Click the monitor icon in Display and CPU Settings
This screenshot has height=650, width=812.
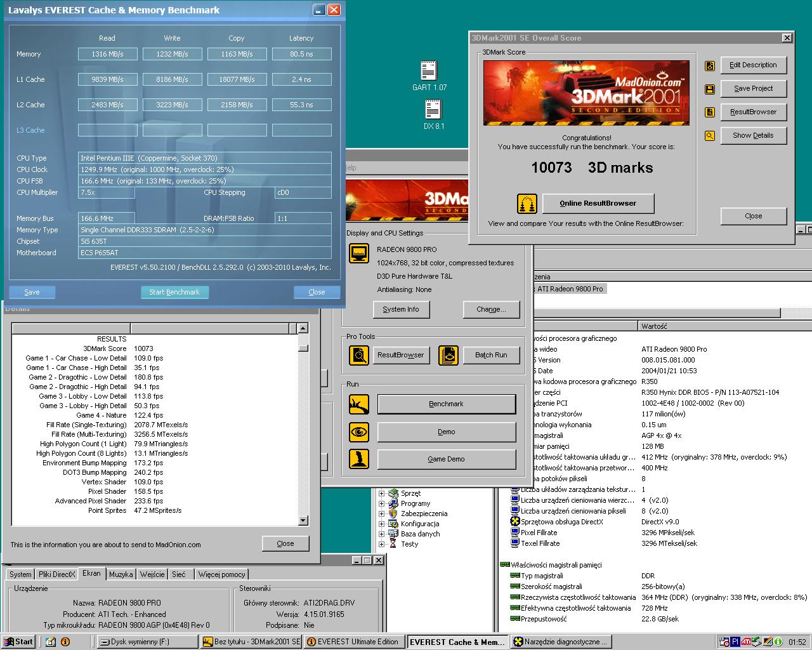click(359, 253)
